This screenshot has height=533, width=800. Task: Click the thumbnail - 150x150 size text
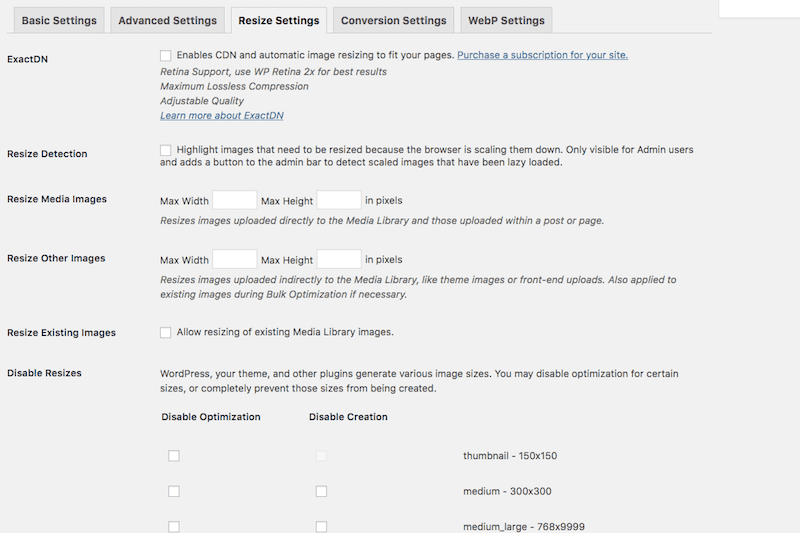[x=510, y=456]
